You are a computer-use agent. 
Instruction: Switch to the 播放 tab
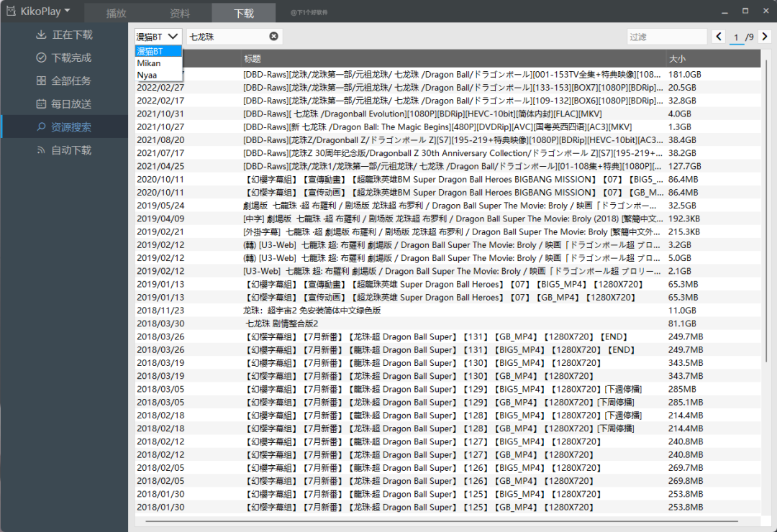click(x=116, y=13)
